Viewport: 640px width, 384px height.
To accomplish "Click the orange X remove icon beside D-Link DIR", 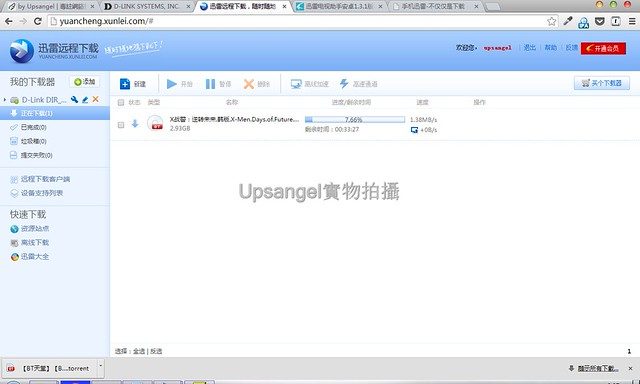I will click(x=96, y=99).
